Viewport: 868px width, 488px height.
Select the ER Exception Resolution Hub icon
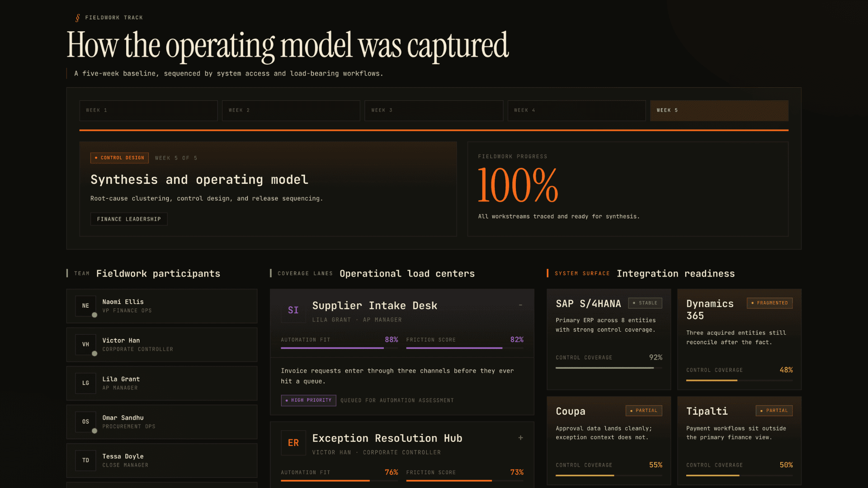[x=293, y=443]
